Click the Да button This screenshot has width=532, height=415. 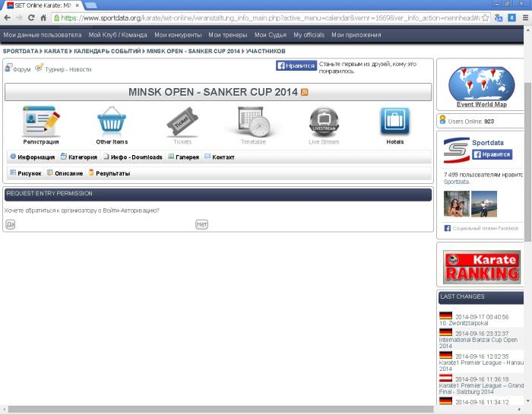pyautogui.click(x=11, y=224)
